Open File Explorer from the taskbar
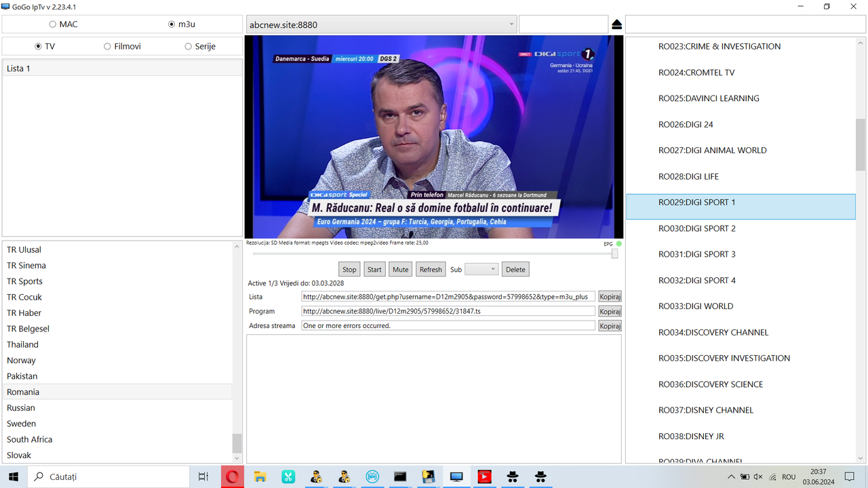868x488 pixels. [x=260, y=476]
